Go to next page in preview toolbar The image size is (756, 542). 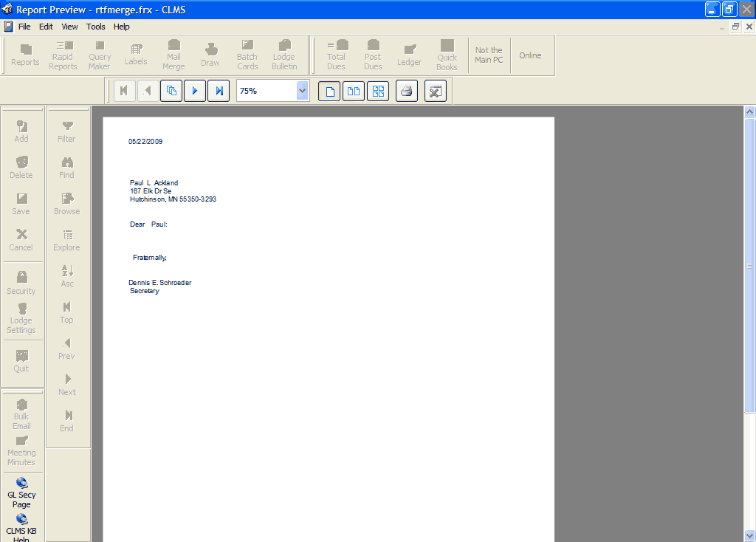[x=195, y=91]
